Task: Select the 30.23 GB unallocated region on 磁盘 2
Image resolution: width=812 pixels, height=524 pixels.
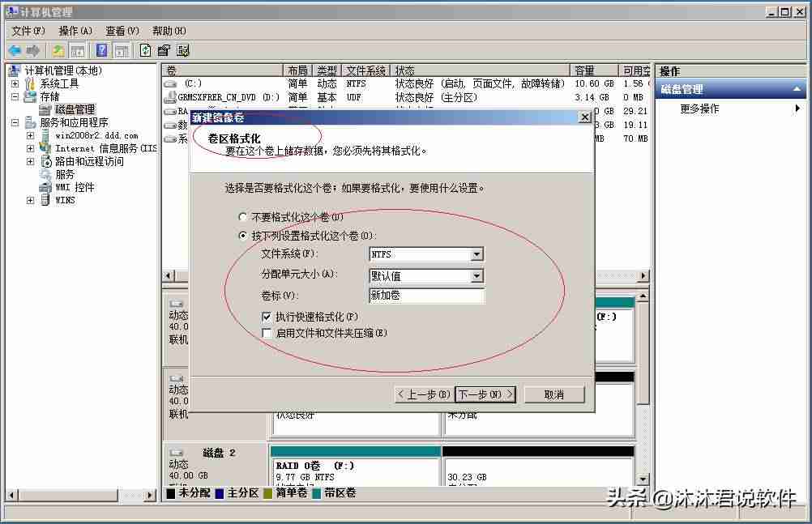Action: pyautogui.click(x=539, y=466)
